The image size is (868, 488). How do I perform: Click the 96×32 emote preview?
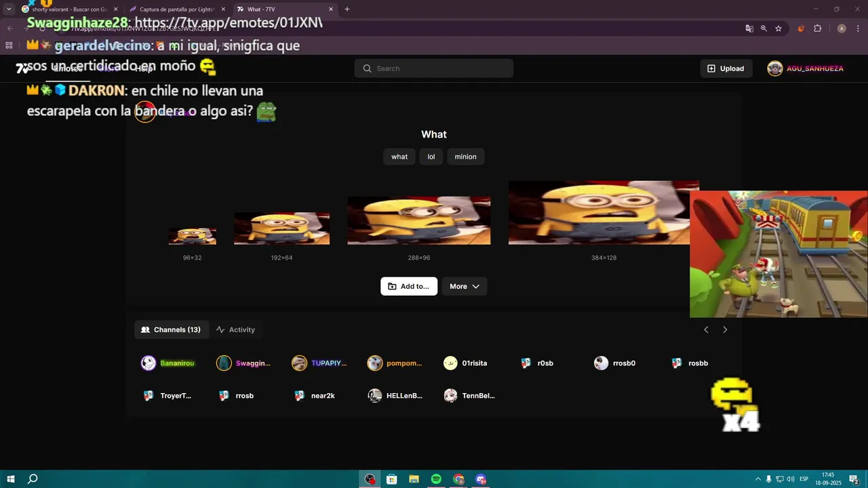click(x=192, y=237)
